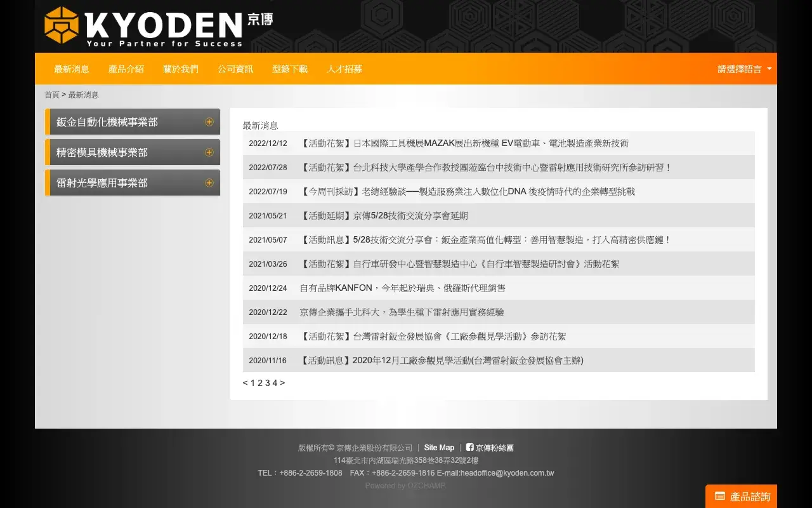812x508 pixels.
Task: Click the product inquiry list icon
Action: point(719,496)
